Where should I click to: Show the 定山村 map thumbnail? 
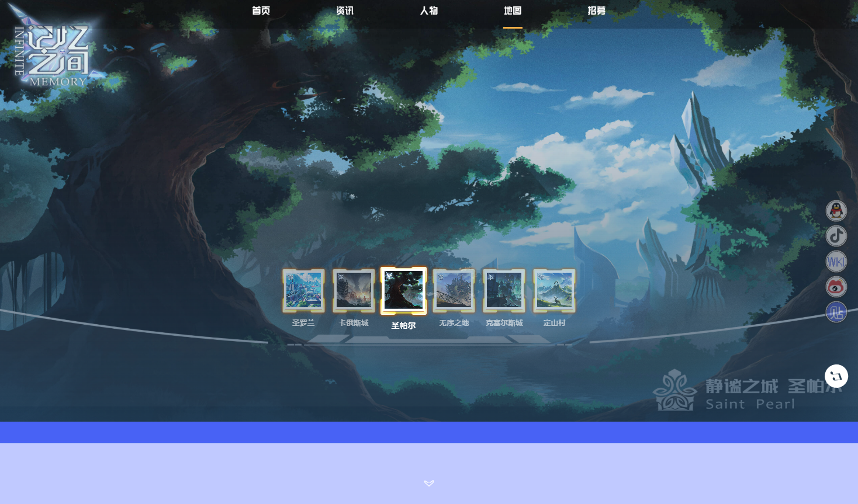click(554, 290)
